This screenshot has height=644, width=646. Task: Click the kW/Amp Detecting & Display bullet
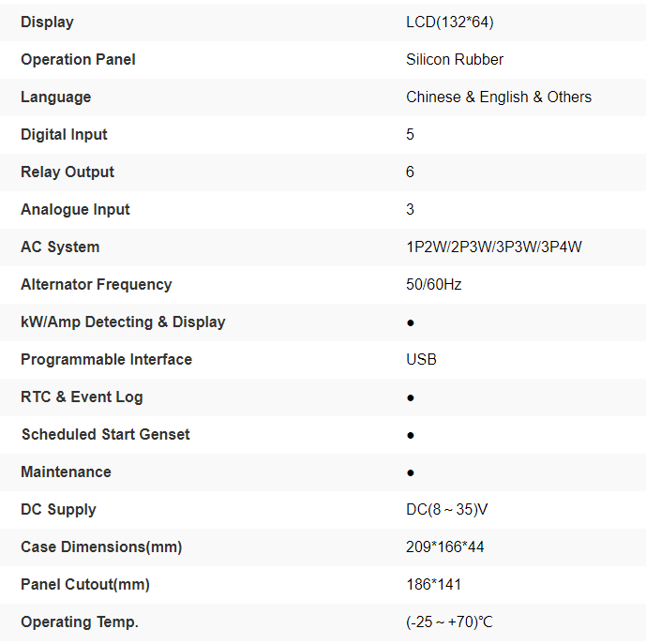411,322
